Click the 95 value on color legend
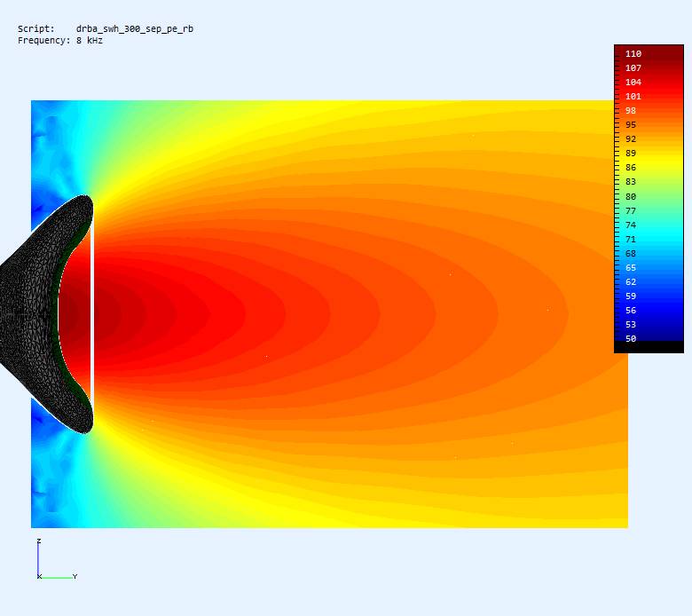The height and width of the screenshot is (616, 692). coord(631,124)
